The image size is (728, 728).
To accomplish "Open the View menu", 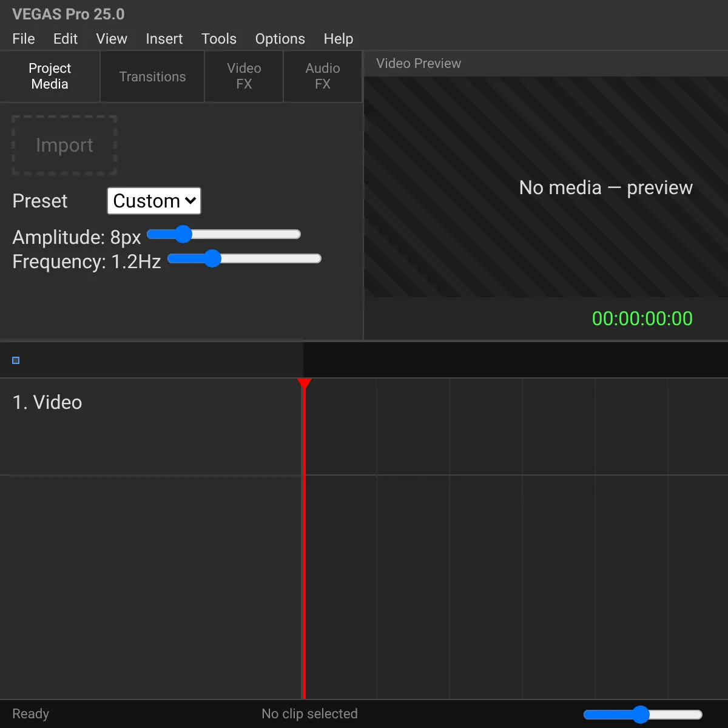I will 112,39.
